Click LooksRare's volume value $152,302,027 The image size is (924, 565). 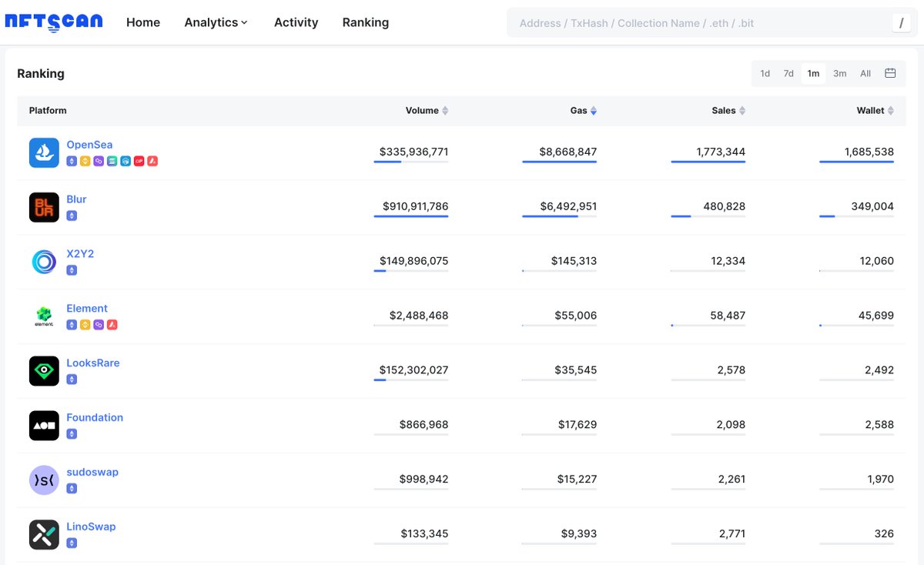click(x=413, y=370)
